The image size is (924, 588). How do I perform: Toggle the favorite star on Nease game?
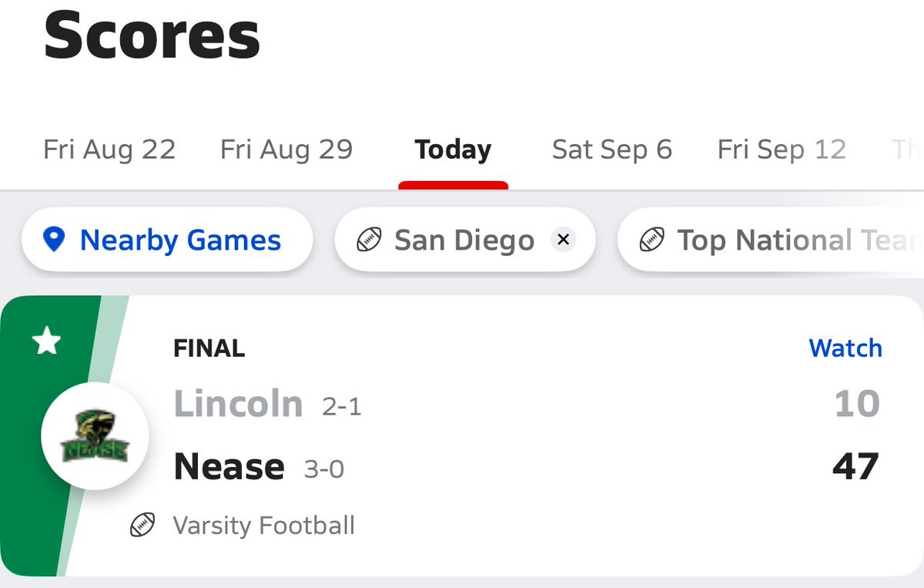pos(47,341)
